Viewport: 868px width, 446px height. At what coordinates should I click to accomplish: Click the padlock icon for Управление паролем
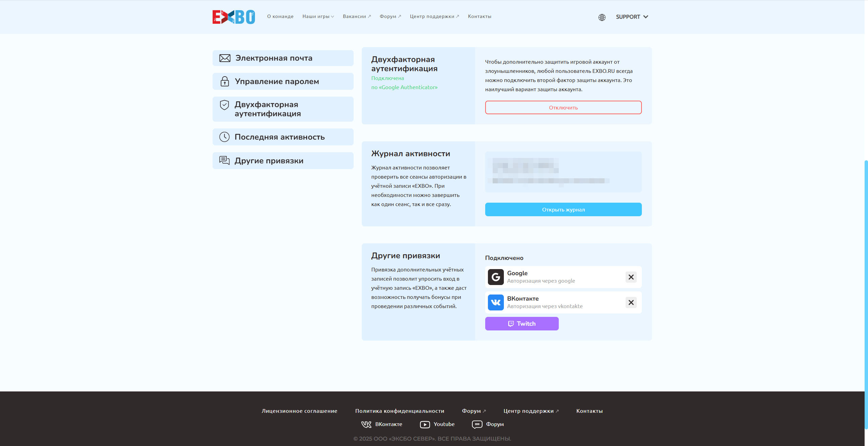225,81
